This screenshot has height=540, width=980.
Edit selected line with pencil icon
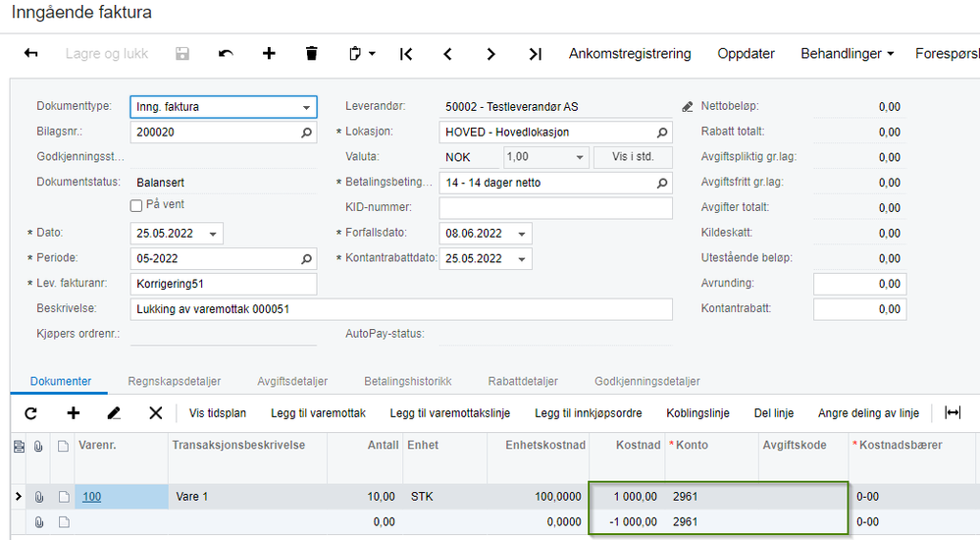point(114,413)
